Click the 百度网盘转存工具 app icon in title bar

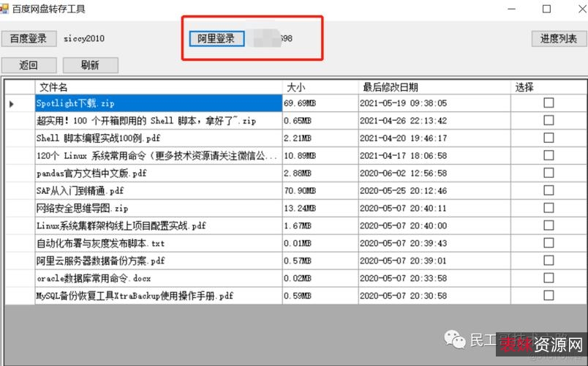pyautogui.click(x=4, y=8)
